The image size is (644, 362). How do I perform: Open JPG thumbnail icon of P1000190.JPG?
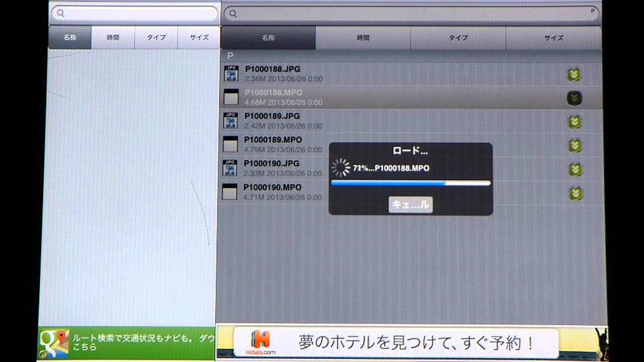[x=230, y=168]
